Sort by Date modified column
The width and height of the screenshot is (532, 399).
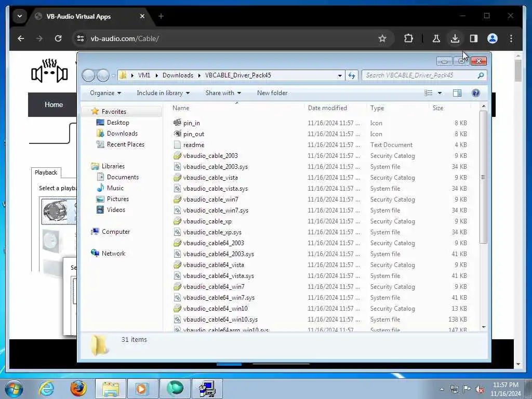pyautogui.click(x=327, y=108)
